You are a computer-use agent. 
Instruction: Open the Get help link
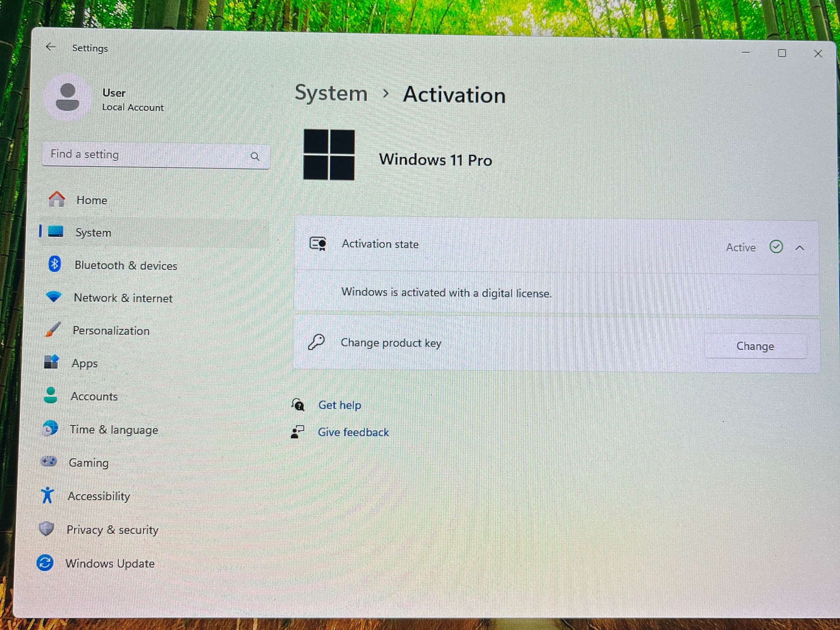pyautogui.click(x=340, y=405)
